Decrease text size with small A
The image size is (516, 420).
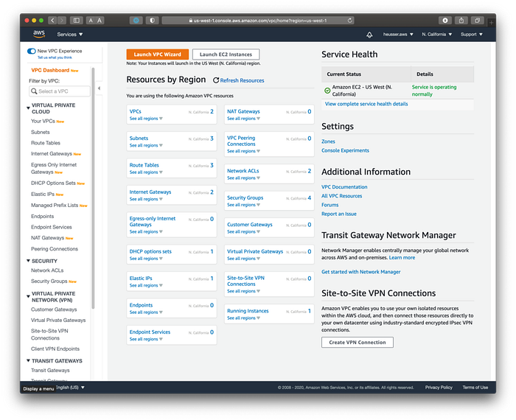pos(91,21)
